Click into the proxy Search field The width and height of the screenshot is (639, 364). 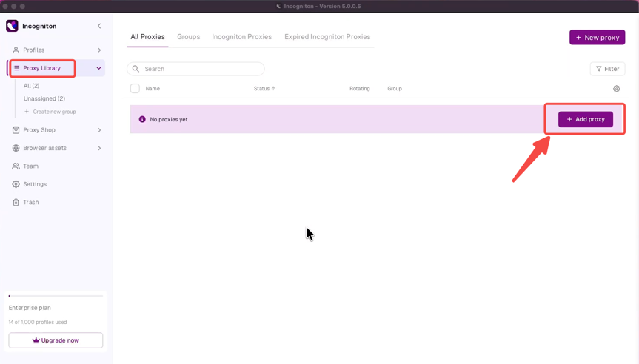pyautogui.click(x=195, y=69)
